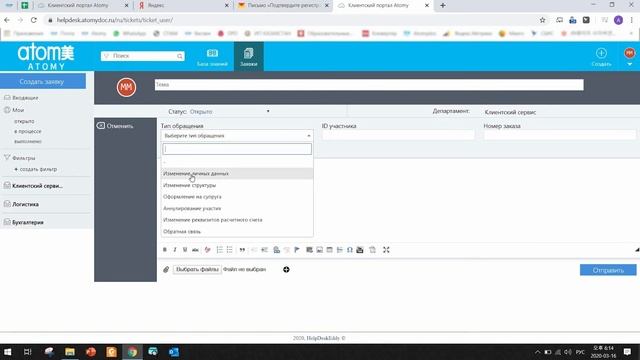Insert special character omega icon
Viewport: 640px width, 360px height.
click(350, 250)
